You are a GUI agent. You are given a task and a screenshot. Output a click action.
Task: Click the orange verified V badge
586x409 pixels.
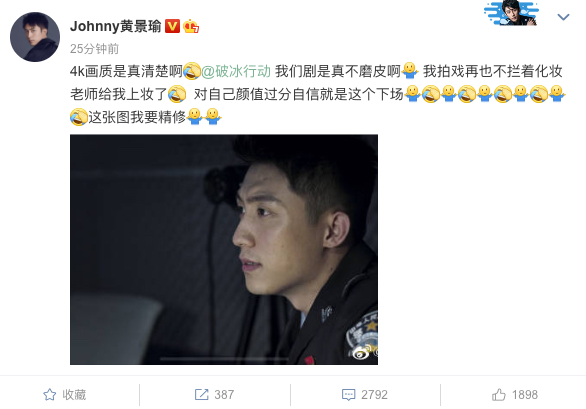(x=172, y=26)
